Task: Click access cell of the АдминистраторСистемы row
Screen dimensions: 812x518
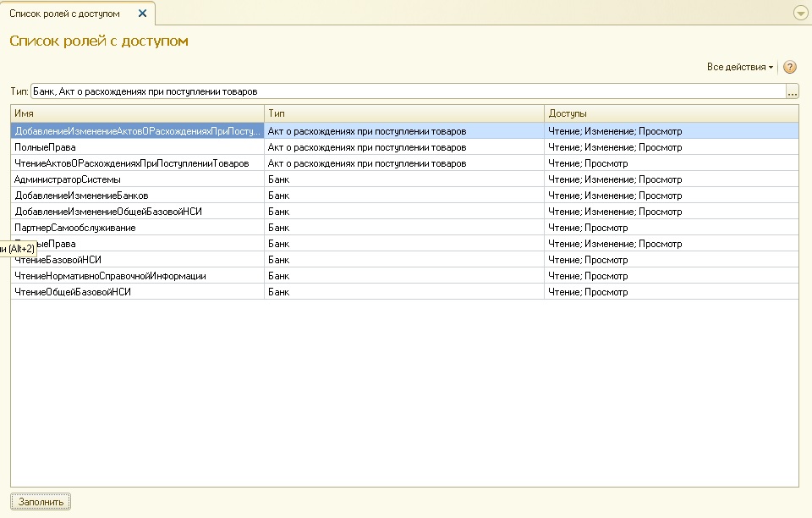Action: [671, 179]
